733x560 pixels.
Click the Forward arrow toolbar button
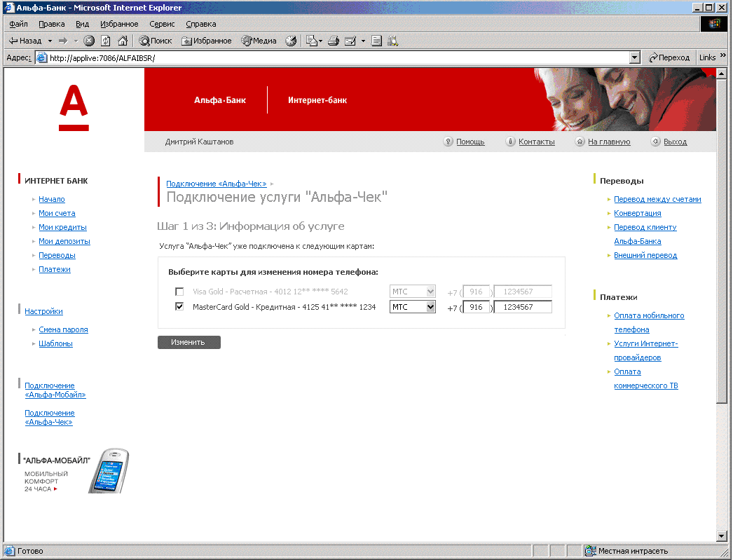click(x=63, y=41)
